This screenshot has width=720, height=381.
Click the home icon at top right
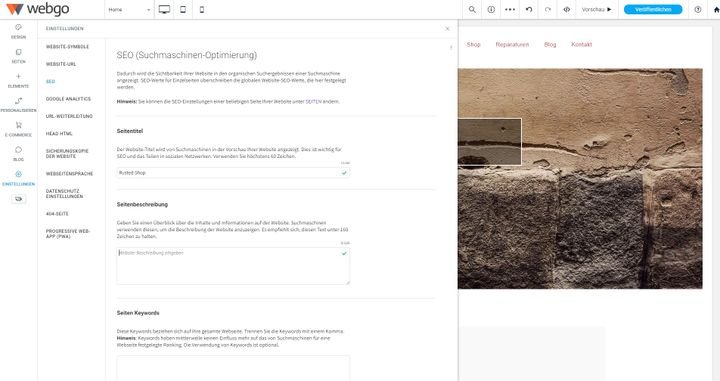click(x=716, y=9)
